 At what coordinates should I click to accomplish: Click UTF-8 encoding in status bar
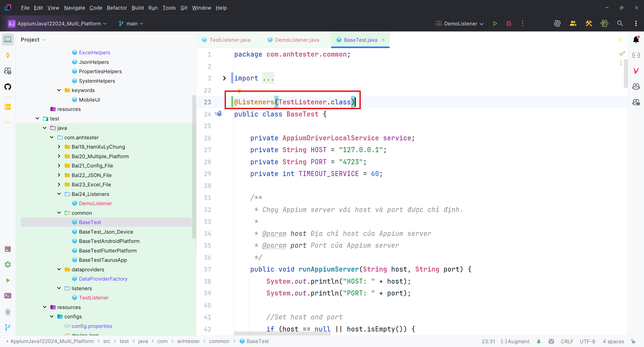click(587, 341)
